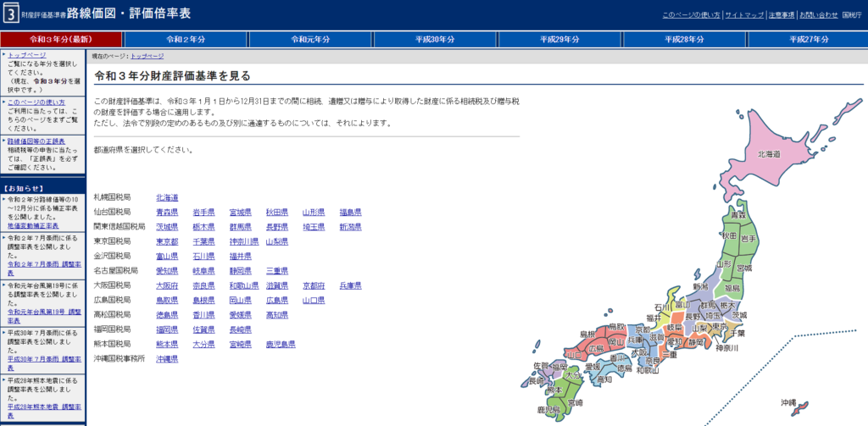Click サイトマップ in the header

coord(721,14)
